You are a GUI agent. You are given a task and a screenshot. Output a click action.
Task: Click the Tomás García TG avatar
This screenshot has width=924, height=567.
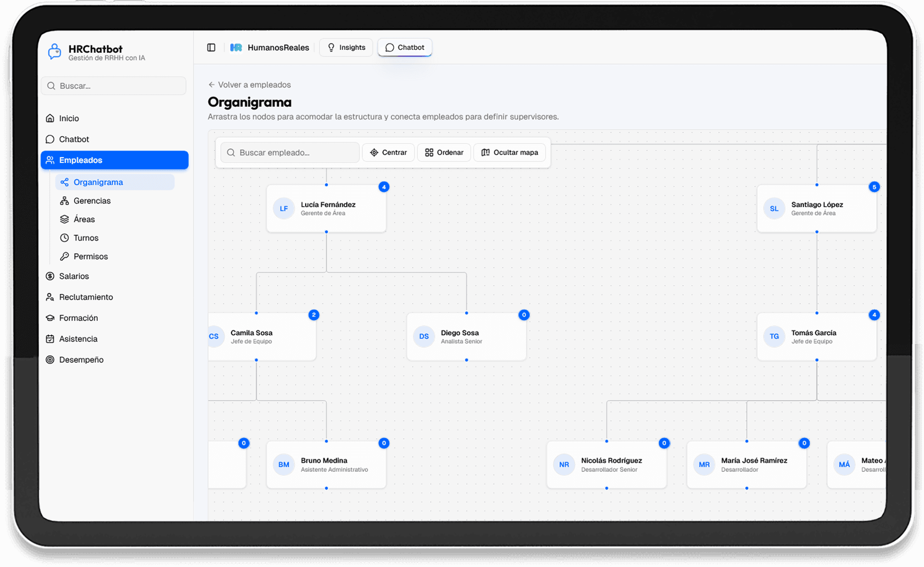[774, 336]
